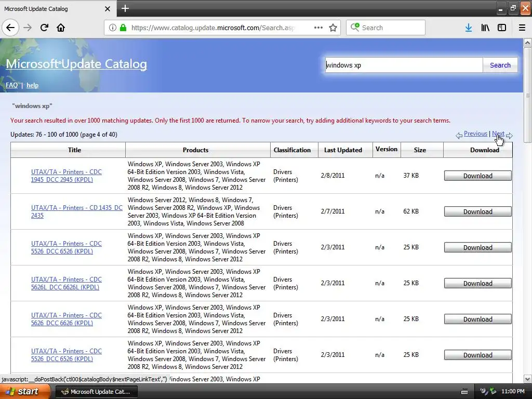532x399 pixels.
Task: Go to Previous results page link
Action: (x=475, y=134)
